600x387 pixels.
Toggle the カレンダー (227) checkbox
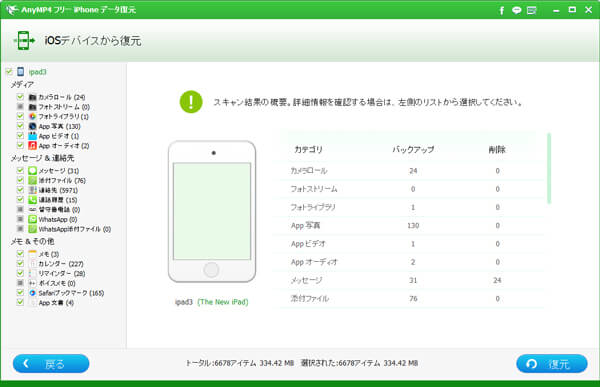[x=20, y=263]
